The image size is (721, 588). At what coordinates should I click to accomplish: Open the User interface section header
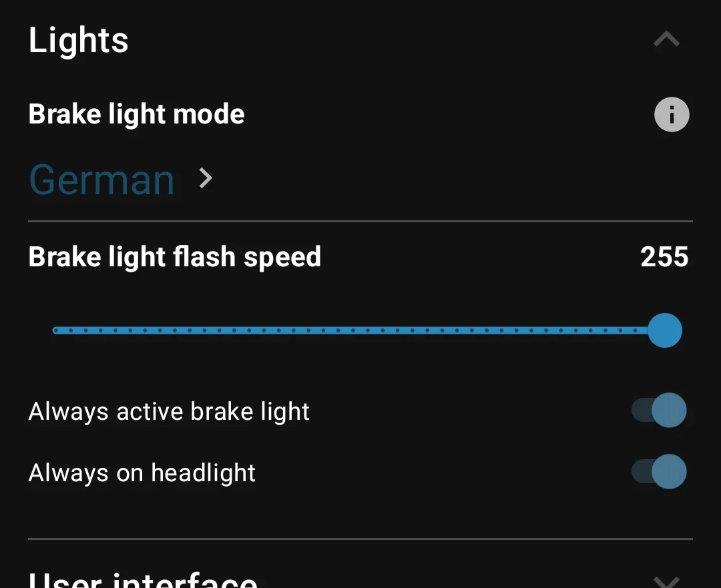pos(143,579)
